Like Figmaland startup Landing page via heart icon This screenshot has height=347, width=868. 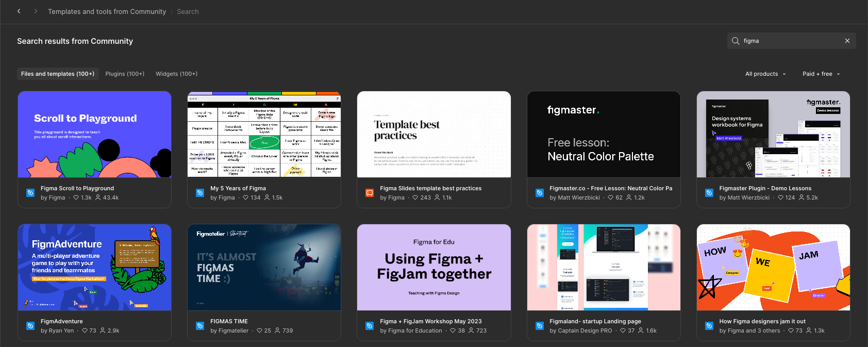point(623,331)
